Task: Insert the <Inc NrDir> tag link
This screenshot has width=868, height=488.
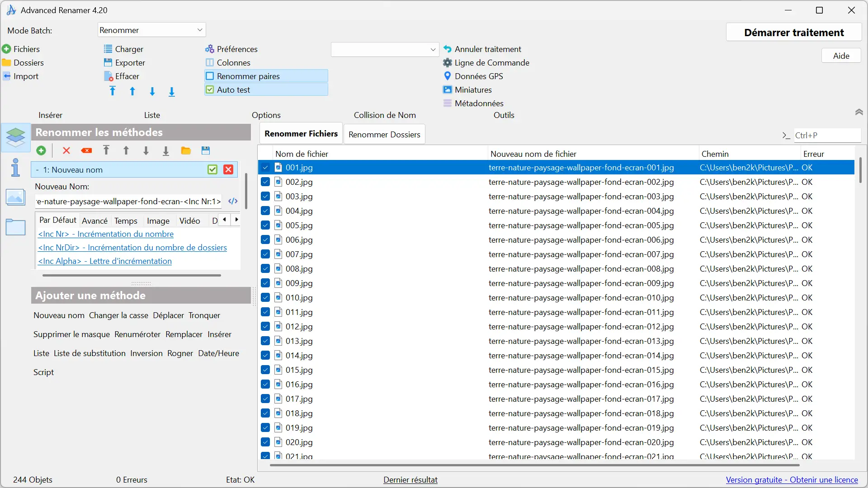Action: pyautogui.click(x=132, y=248)
